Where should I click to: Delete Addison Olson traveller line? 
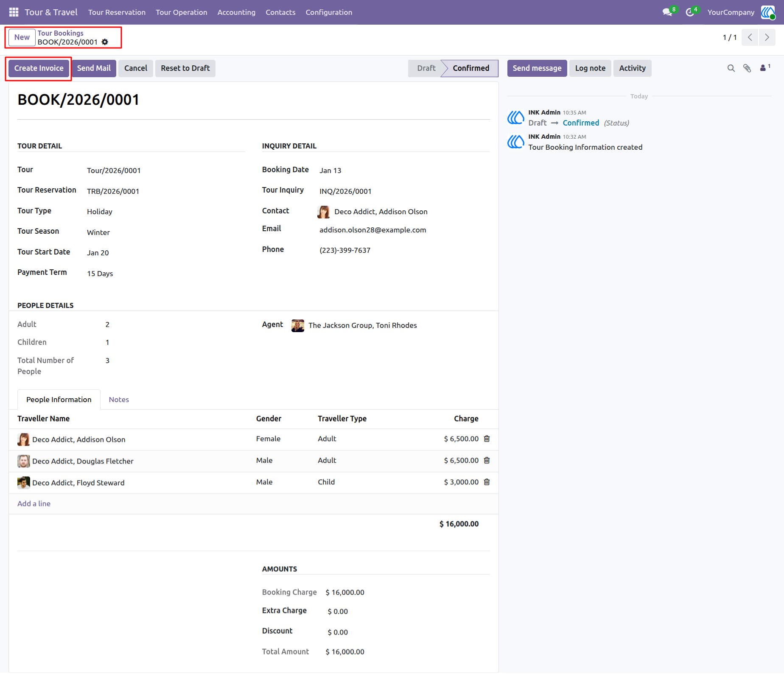click(487, 439)
